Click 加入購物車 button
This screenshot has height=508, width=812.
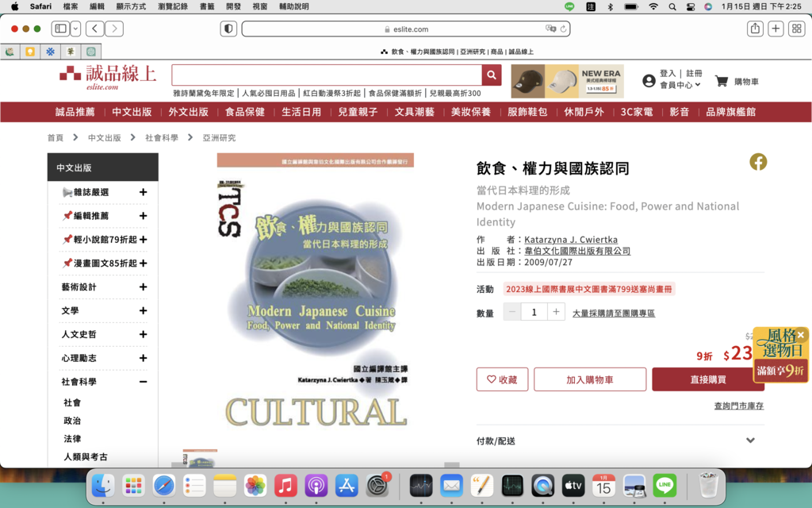590,379
